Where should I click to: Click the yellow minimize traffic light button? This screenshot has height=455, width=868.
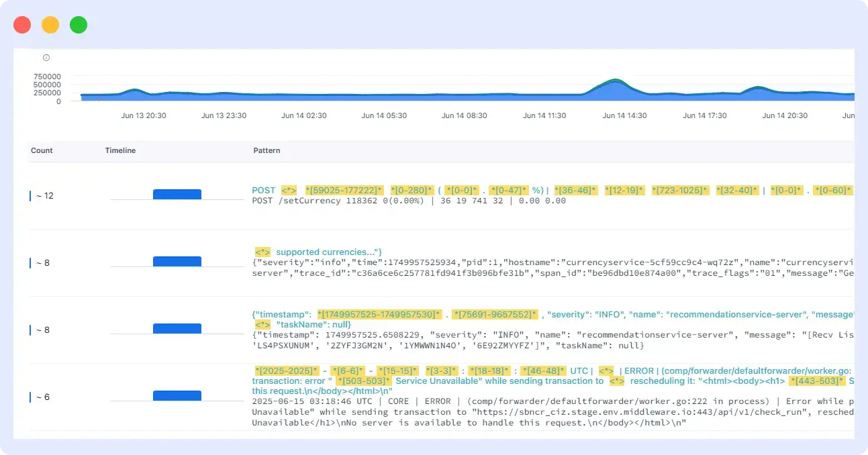pyautogui.click(x=50, y=24)
